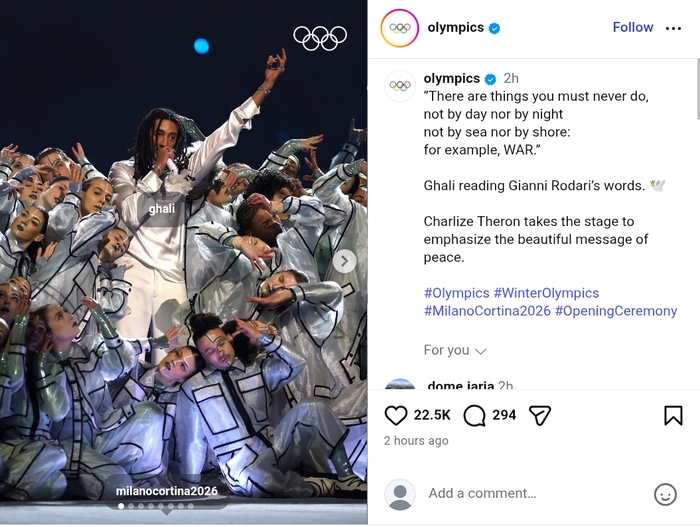Open #WinterOlympics hashtag link
The height and width of the screenshot is (527, 700).
(546, 293)
